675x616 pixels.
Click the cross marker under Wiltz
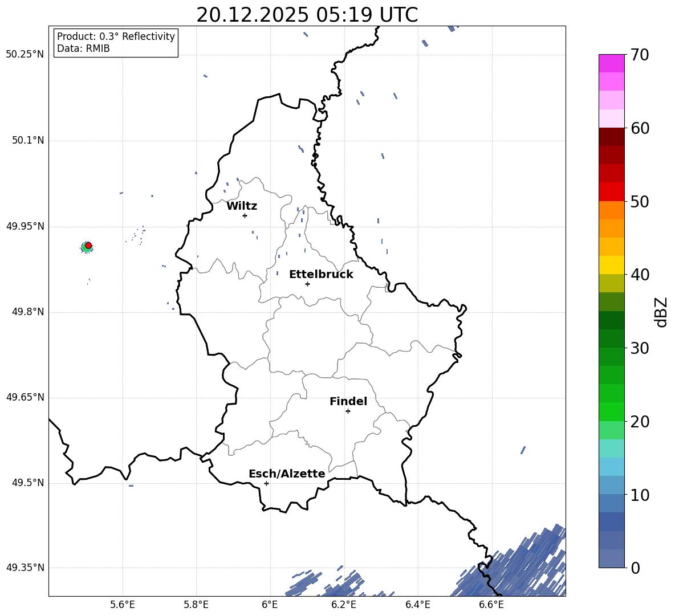point(245,215)
